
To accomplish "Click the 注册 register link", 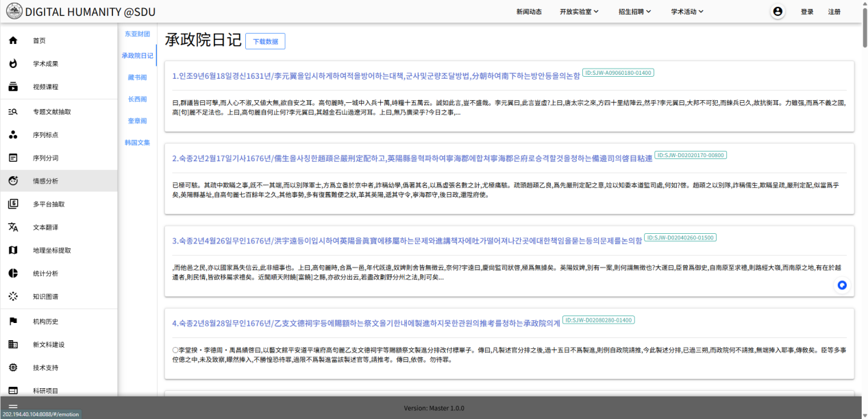I will pyautogui.click(x=834, y=12).
